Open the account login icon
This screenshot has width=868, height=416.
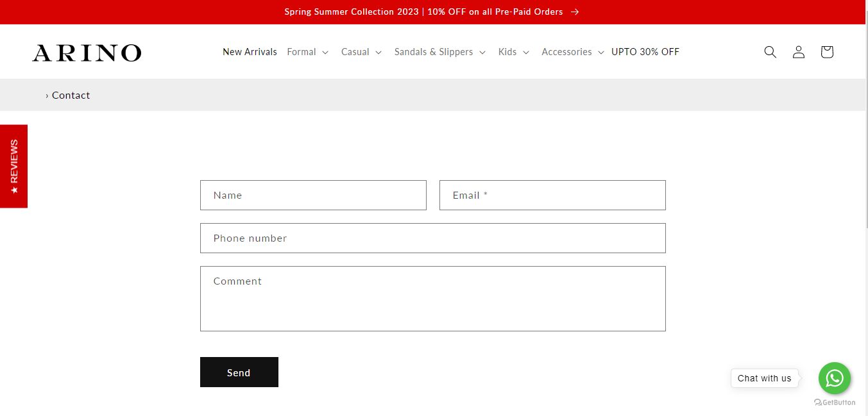798,52
